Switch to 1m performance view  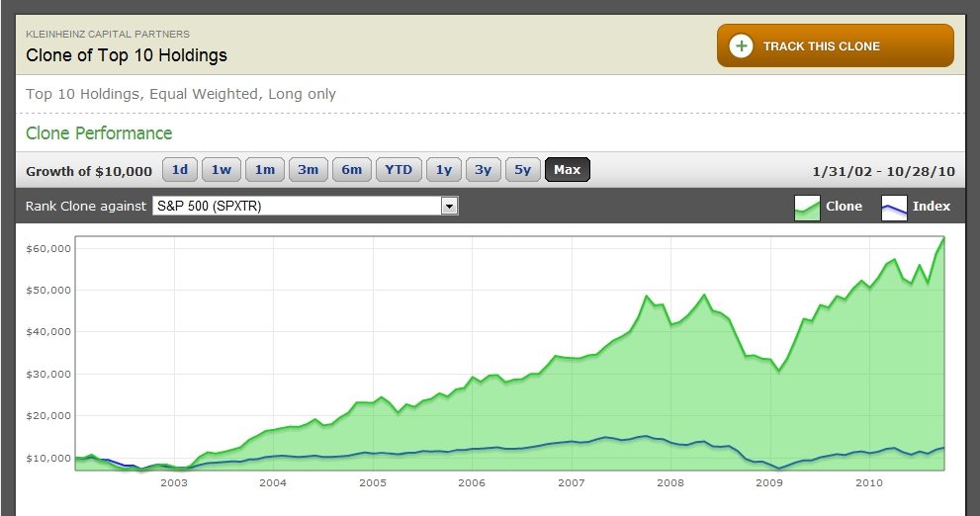pos(265,170)
